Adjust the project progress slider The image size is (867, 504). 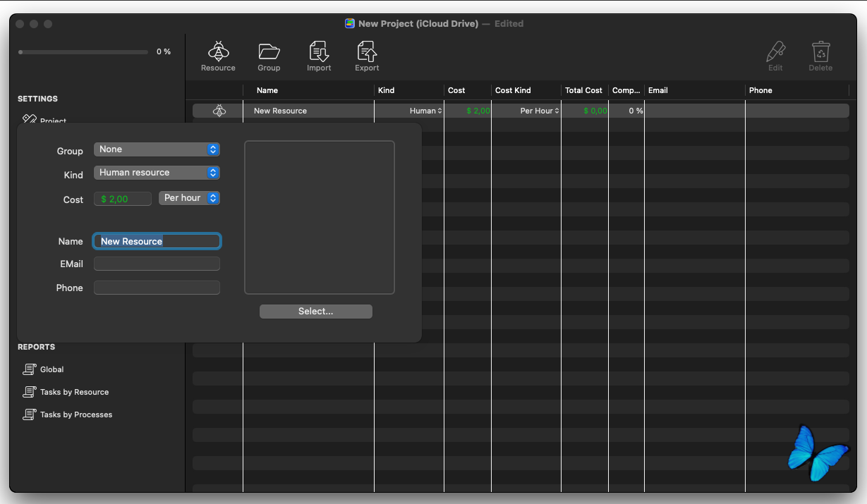tap(83, 52)
